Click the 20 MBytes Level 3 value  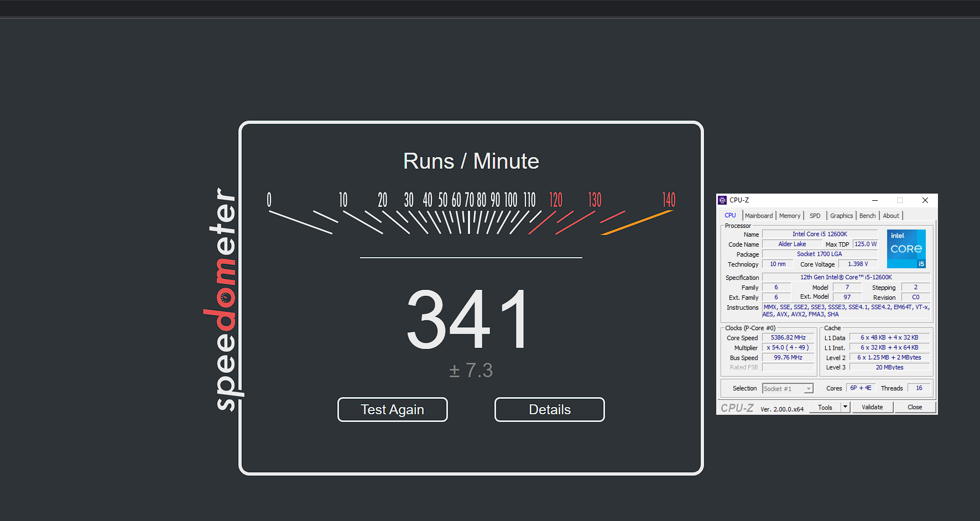[889, 368]
